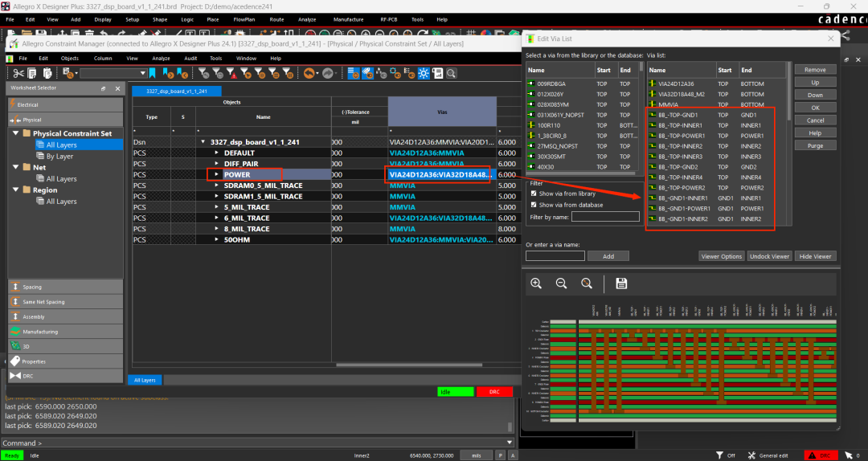Toggle Show via from database checkbox
Viewport: 868px width, 461px height.
pos(534,205)
